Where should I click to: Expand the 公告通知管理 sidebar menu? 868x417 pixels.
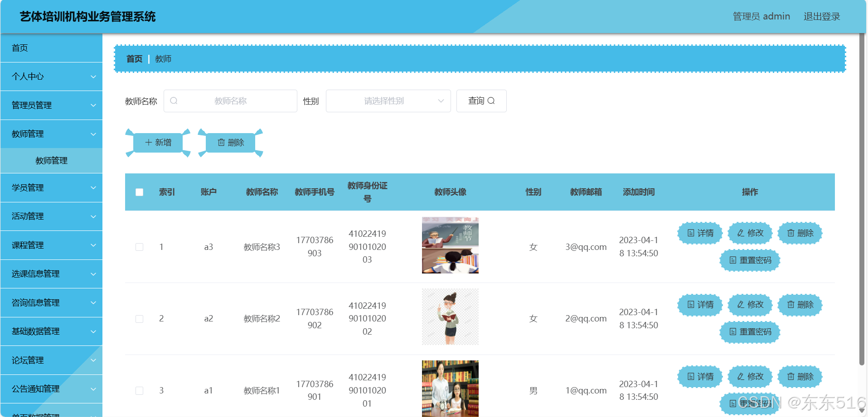point(51,389)
